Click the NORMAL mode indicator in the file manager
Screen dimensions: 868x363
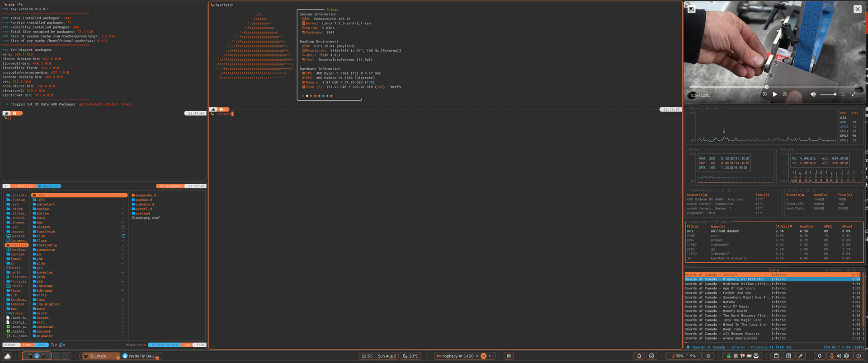pos(10,345)
